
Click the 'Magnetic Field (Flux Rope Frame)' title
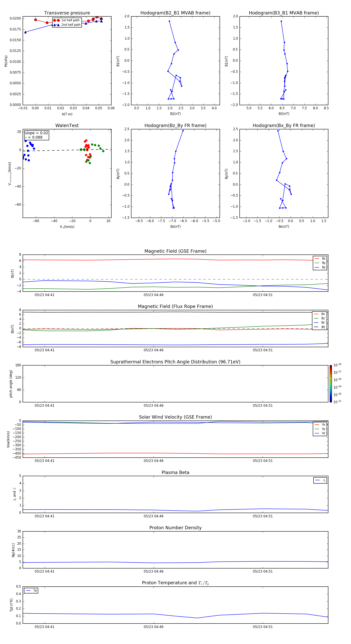click(175, 307)
